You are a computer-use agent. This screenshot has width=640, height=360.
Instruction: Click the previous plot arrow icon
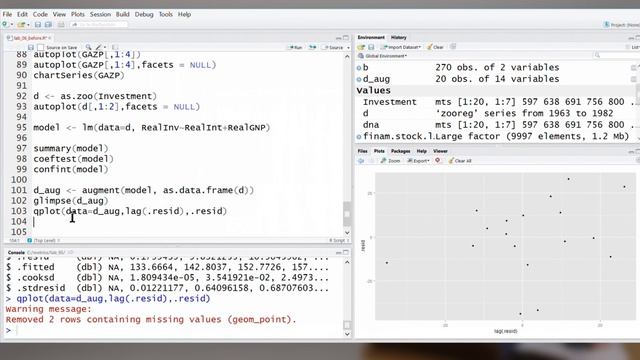361,161
